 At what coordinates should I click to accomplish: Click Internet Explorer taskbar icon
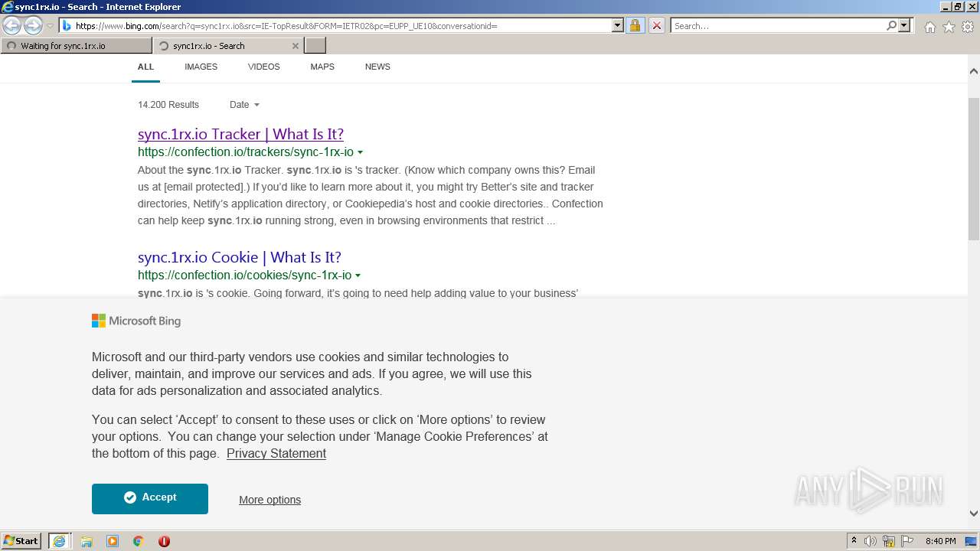60,541
